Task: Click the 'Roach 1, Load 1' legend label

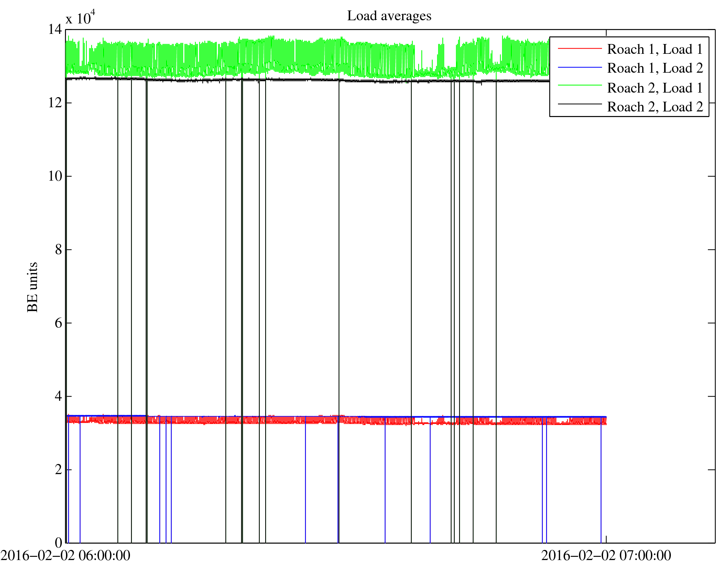Action: (x=655, y=49)
